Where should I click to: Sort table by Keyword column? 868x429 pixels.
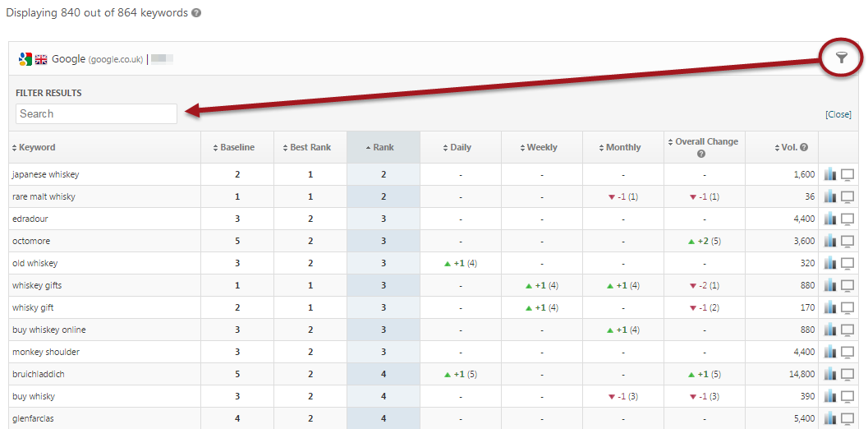pyautogui.click(x=34, y=147)
